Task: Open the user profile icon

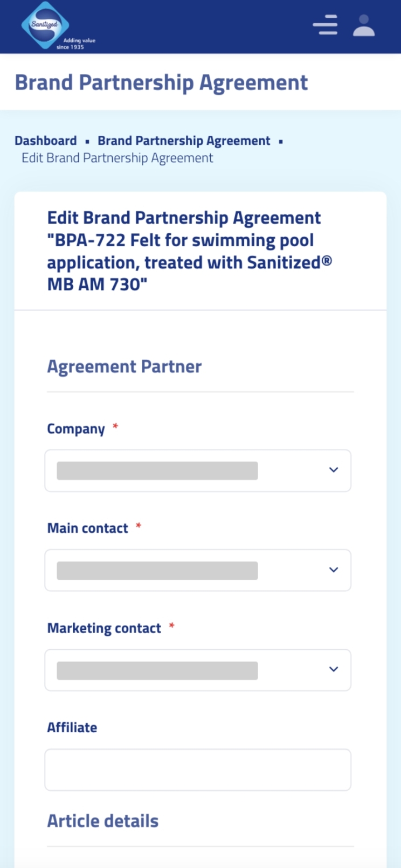Action: pos(364,25)
